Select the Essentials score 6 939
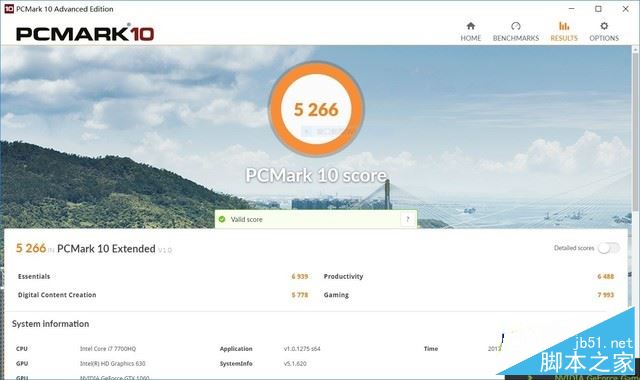Viewport: 640px width, 380px height. 300,276
